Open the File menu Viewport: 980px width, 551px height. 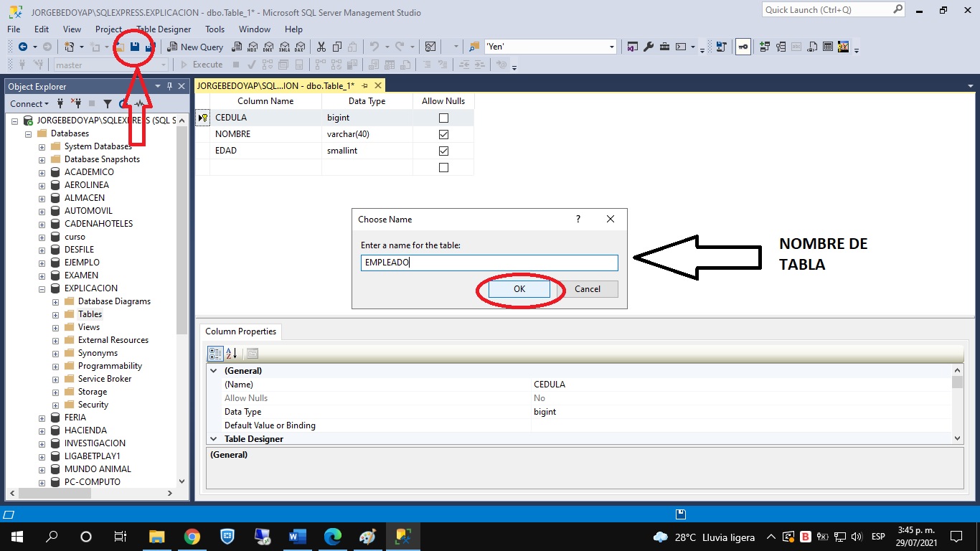14,29
